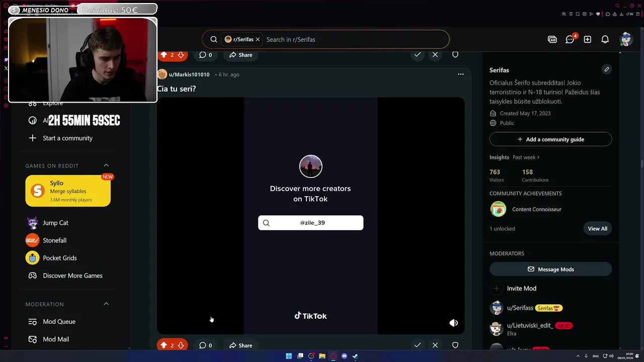Screen dimensions: 644x362
Task: Open Insights Past week selector
Action: pos(526,157)
